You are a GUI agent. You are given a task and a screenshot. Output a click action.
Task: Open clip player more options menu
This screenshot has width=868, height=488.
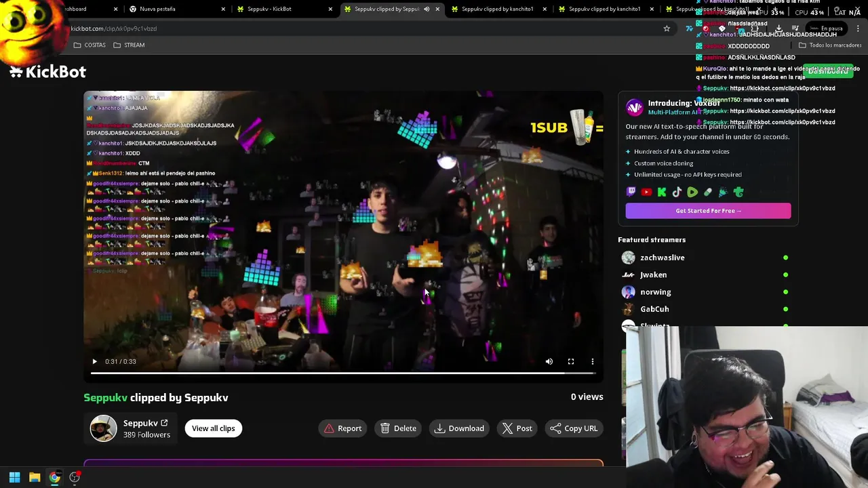593,361
